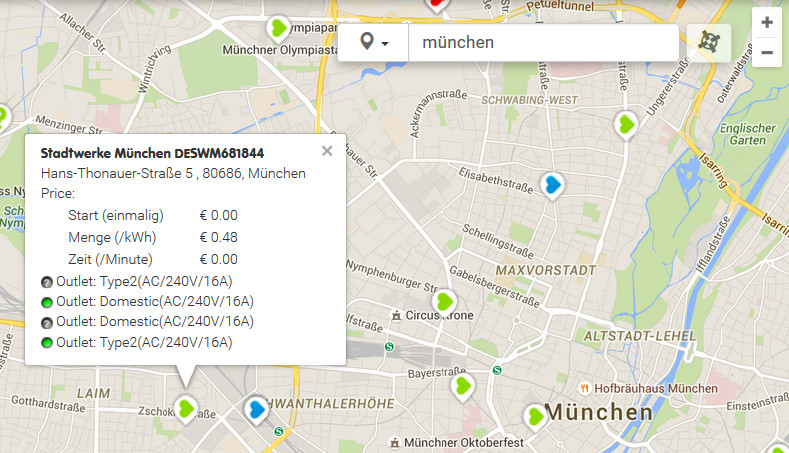
Task: Select the blue marker at Schwanthalerhöhe
Action: 257,408
